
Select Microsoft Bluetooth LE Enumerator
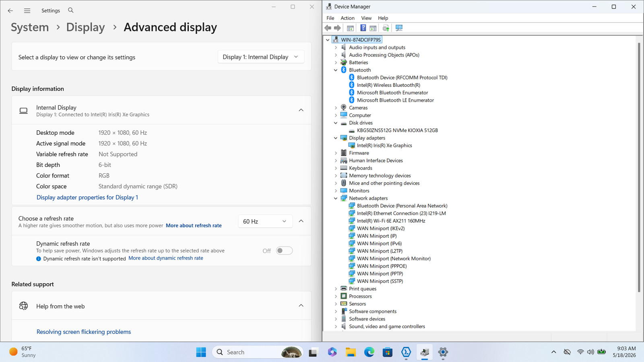tap(395, 101)
